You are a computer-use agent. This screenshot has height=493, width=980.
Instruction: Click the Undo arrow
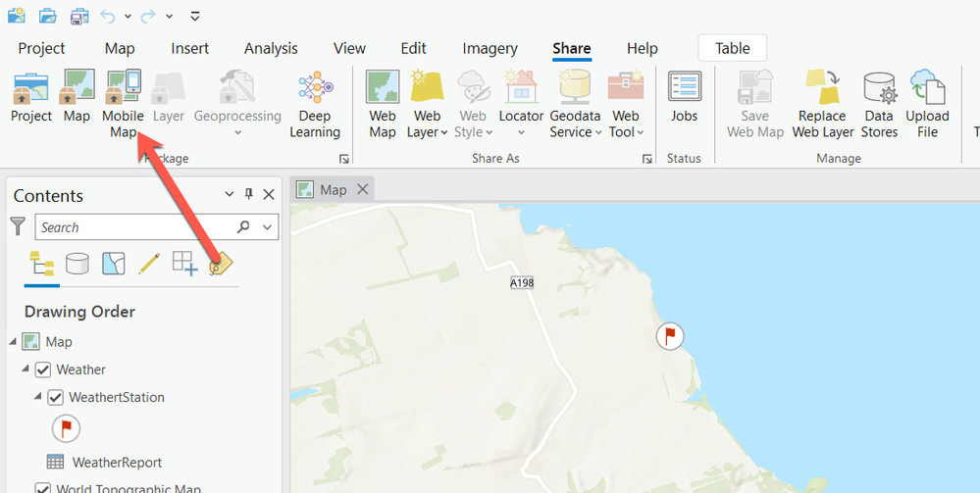click(x=108, y=17)
